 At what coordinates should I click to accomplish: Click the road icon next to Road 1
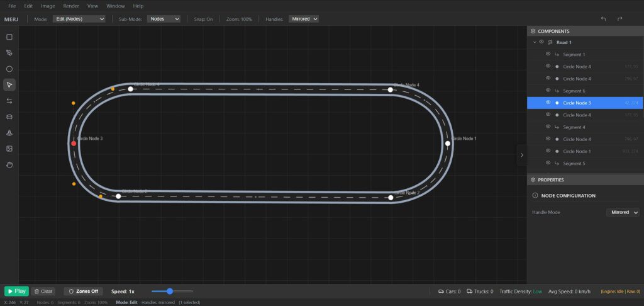pos(550,42)
